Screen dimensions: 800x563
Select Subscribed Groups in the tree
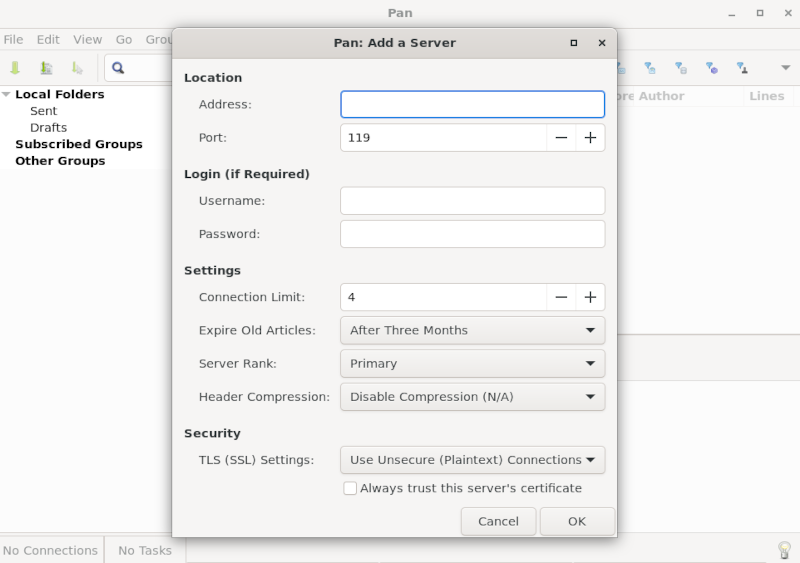[79, 144]
